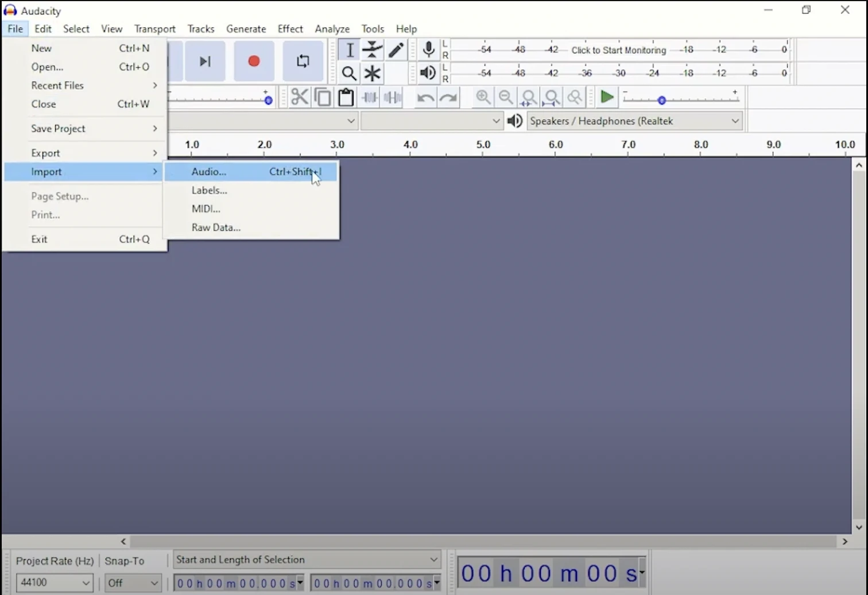Click the Paste clipboard icon
This screenshot has height=595, width=868.
tap(346, 97)
